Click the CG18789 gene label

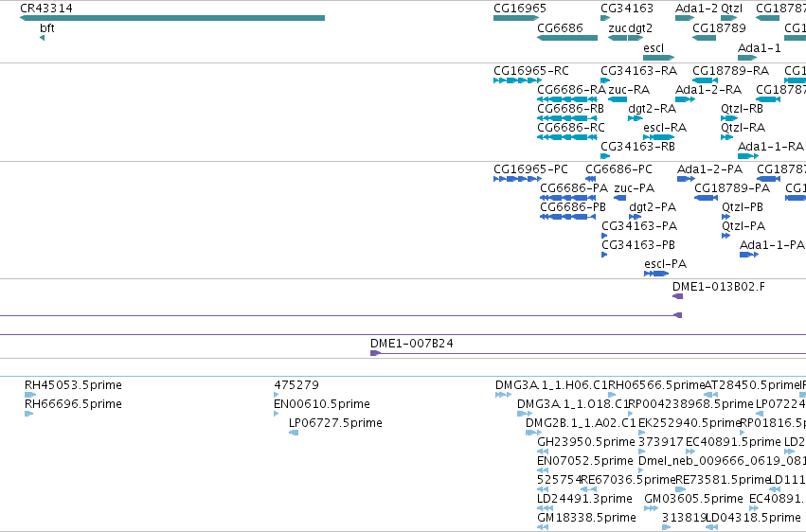click(719, 27)
